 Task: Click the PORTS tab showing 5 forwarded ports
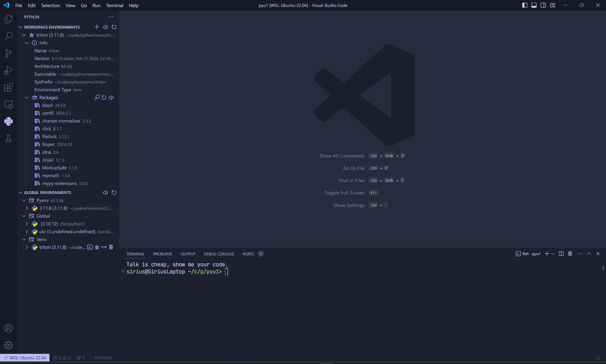click(248, 253)
